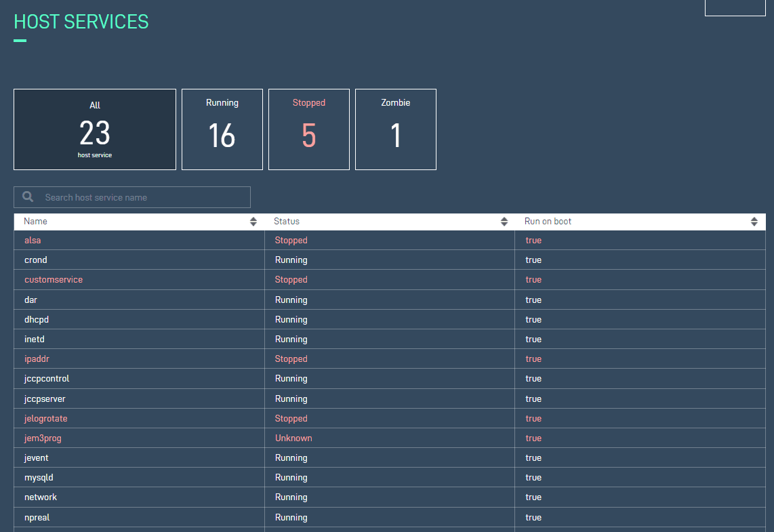Screen dimensions: 774x532
Task: Select the customservice row
Action: [54, 280]
